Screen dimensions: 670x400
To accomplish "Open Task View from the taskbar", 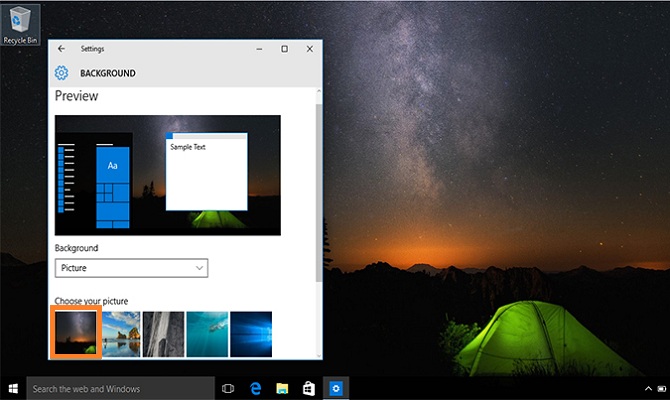I will tap(228, 388).
